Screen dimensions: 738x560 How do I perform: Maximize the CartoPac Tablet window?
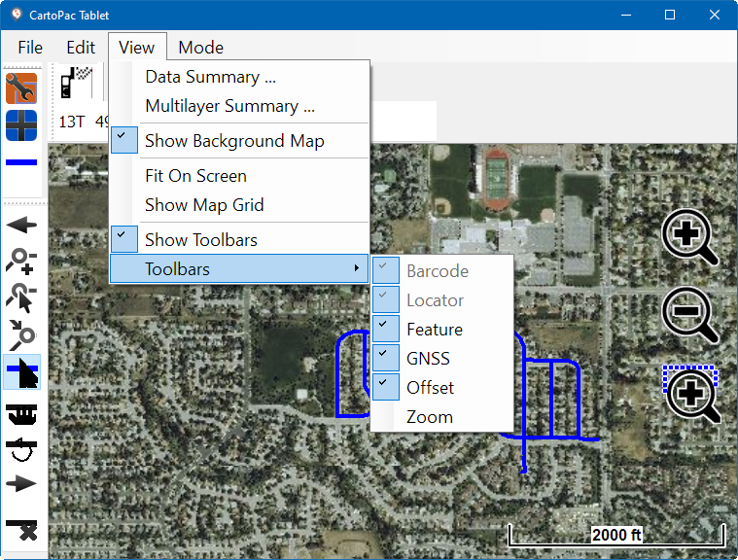[x=670, y=15]
